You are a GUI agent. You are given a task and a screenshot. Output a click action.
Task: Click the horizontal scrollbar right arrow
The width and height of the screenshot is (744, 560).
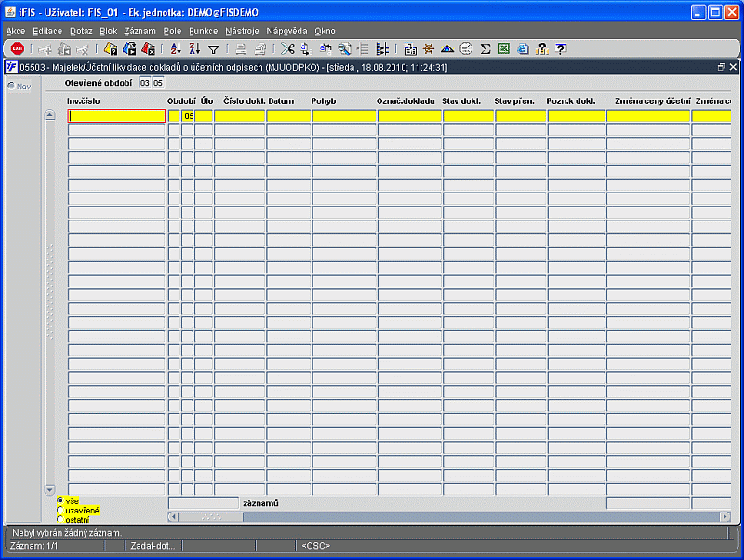725,516
